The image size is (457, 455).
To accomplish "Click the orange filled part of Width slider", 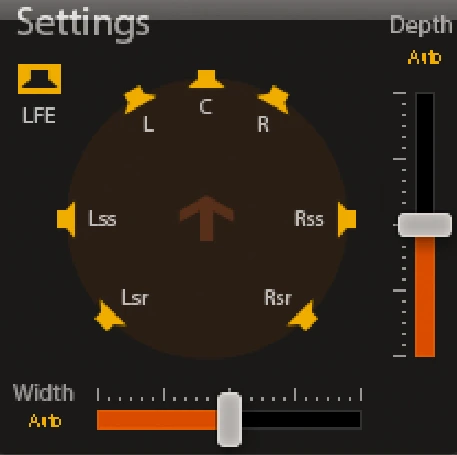I will tap(157, 420).
